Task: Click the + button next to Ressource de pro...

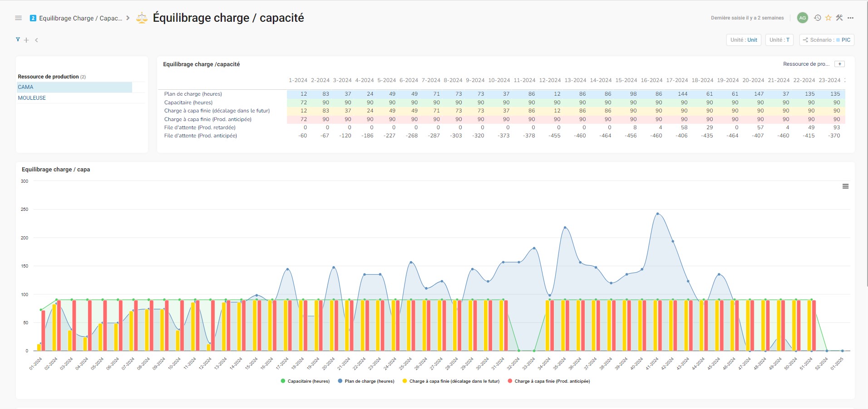Action: (x=841, y=63)
